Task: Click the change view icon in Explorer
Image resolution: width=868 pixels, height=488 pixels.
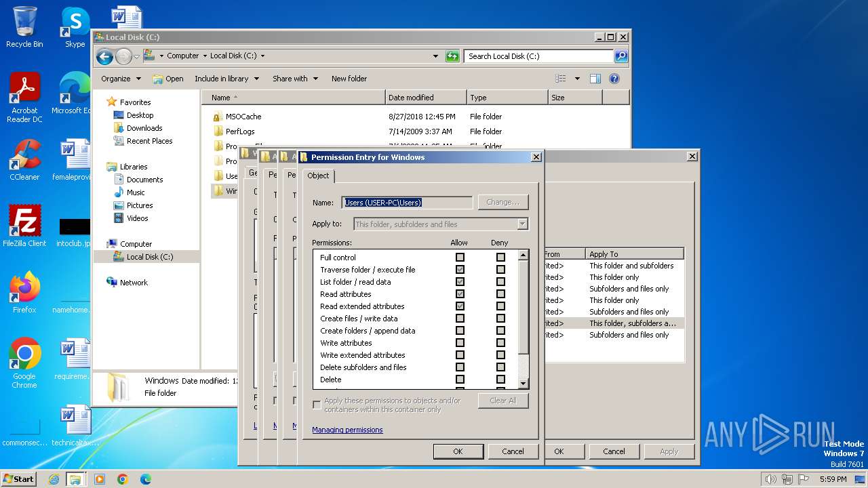Action: coord(560,79)
